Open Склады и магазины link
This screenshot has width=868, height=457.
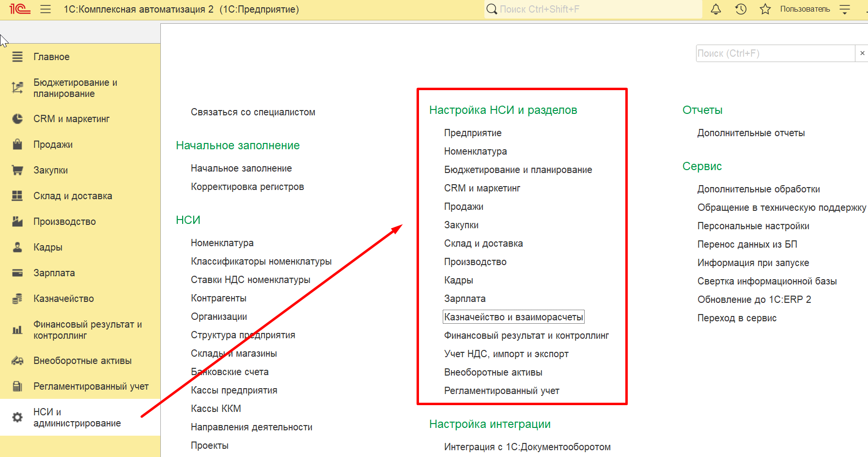click(x=233, y=353)
